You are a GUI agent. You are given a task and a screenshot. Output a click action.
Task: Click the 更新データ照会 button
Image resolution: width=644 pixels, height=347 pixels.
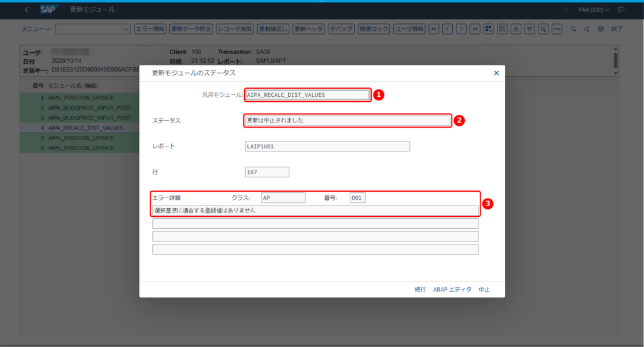191,29
